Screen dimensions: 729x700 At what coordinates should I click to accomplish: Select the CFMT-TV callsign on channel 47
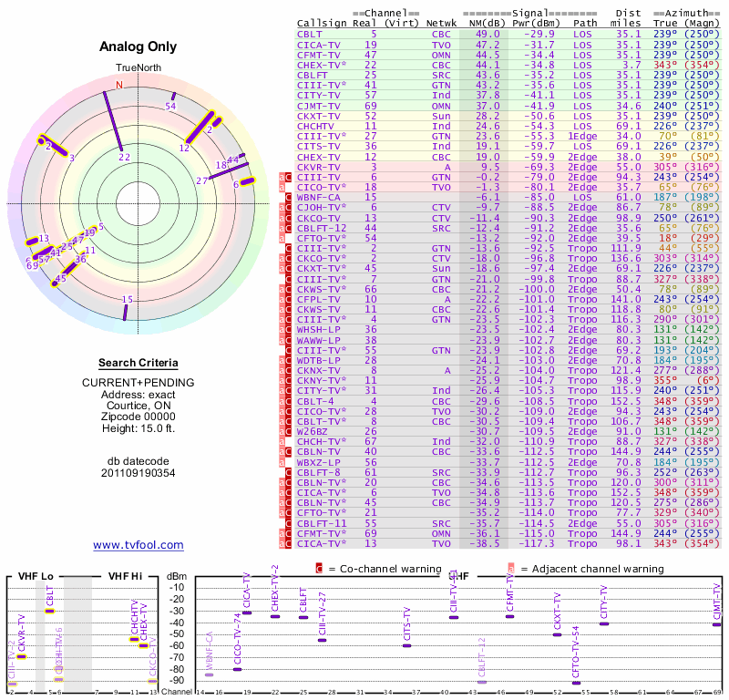click(x=318, y=55)
